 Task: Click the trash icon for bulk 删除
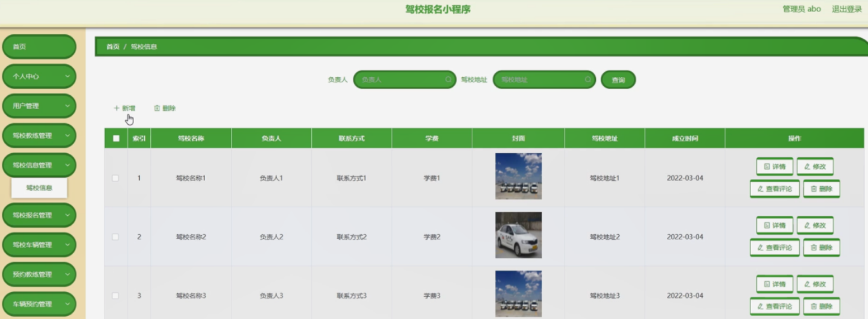[157, 109]
